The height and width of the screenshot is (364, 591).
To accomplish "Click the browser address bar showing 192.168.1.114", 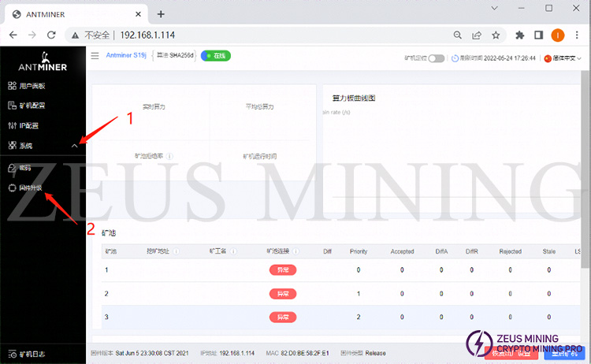I will coord(260,35).
